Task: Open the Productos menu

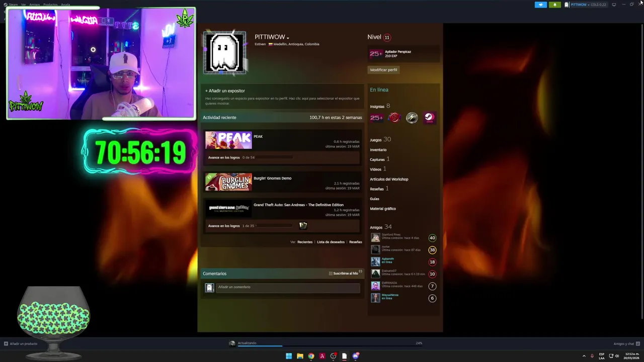Action: coord(50,5)
